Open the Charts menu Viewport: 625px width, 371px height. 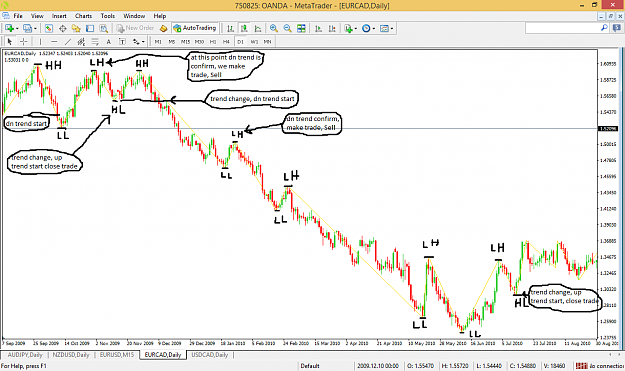(83, 16)
